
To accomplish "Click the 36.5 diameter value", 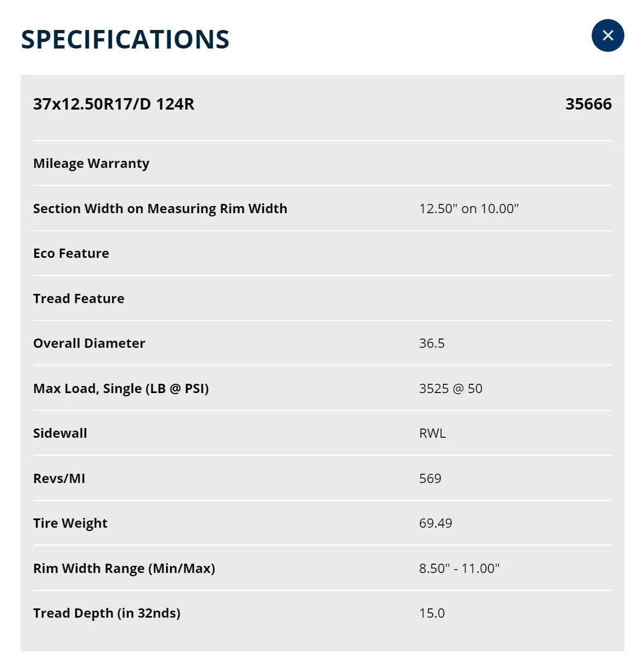I will [x=432, y=343].
